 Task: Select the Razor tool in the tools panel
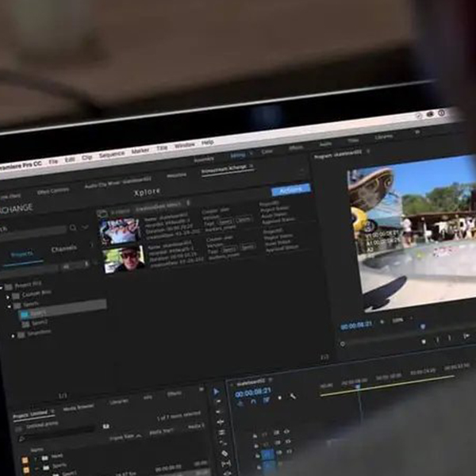point(222,442)
